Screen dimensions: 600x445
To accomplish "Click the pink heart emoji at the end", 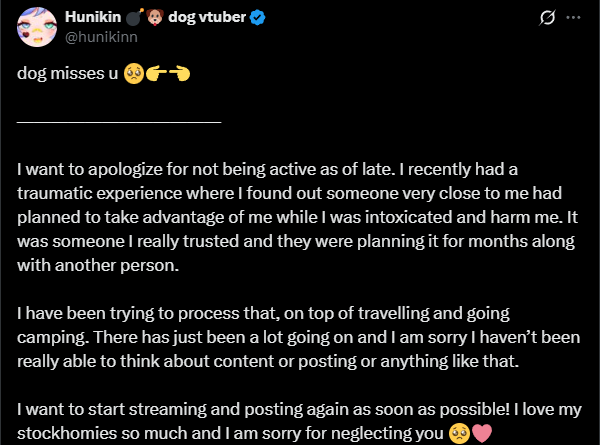I will (482, 434).
